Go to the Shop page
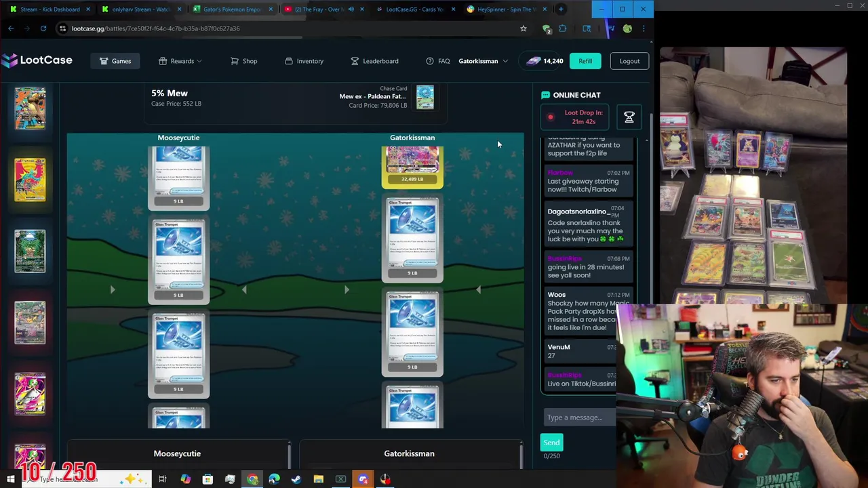 coord(244,61)
